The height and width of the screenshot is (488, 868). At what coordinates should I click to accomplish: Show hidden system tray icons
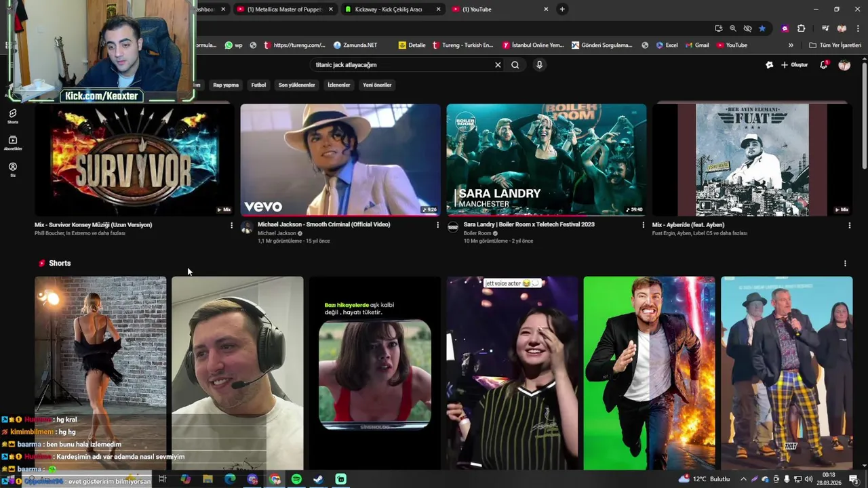(x=743, y=479)
